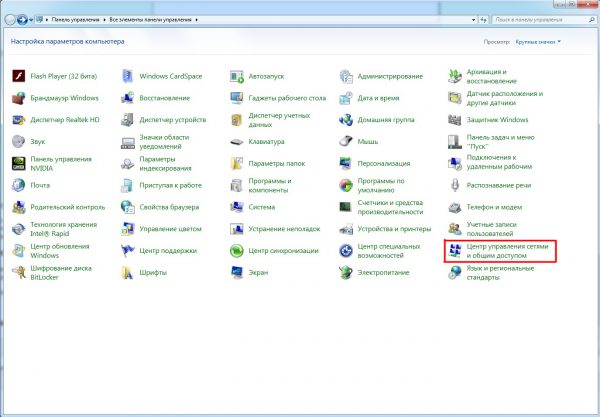The height and width of the screenshot is (417, 600).
Task: Open the Крупные значки view dropdown
Action: (x=538, y=42)
